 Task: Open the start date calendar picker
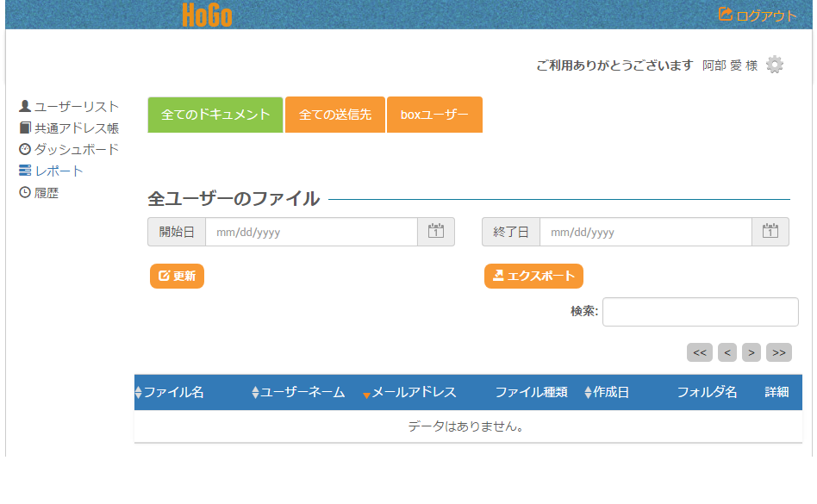436,232
